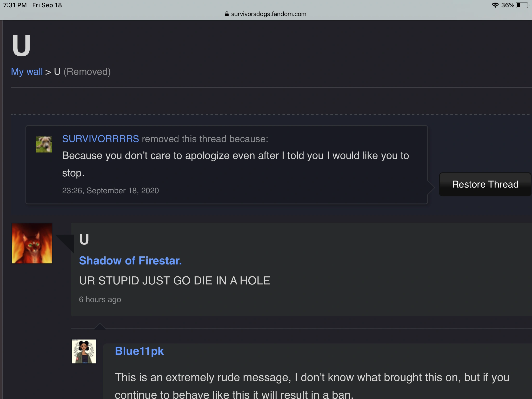Open Shadow of Firestar's flame cat avatar

coord(32,243)
